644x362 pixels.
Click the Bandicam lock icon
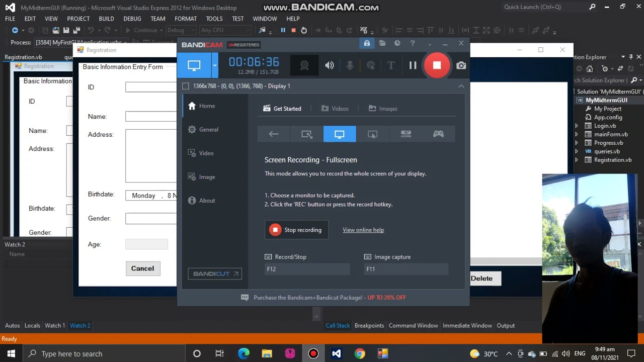pos(367,44)
